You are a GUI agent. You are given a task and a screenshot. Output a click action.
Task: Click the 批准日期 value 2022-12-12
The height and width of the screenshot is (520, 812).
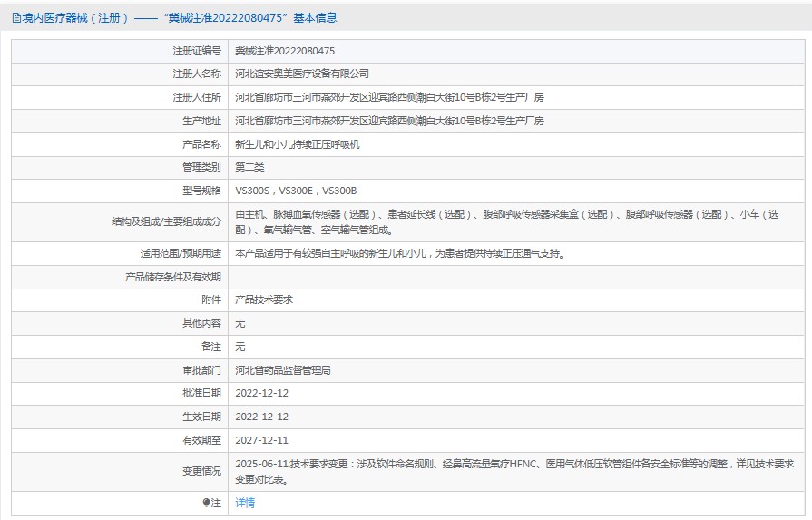tap(261, 393)
